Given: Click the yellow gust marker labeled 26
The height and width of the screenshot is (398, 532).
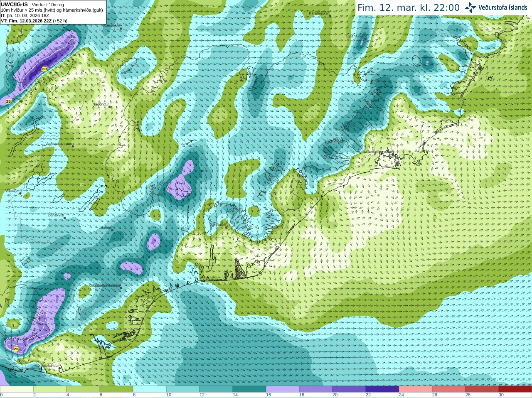Looking at the screenshot, I should coord(16,349).
